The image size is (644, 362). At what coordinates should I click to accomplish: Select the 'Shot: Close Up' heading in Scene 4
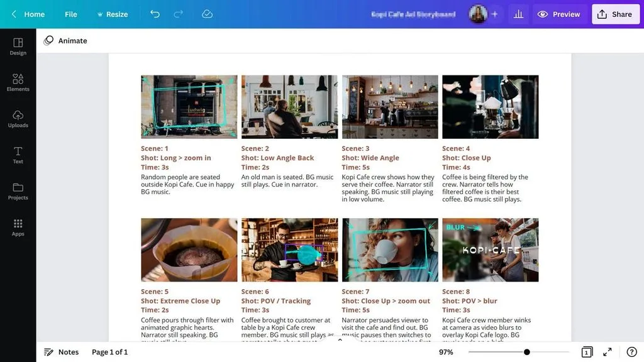click(467, 158)
